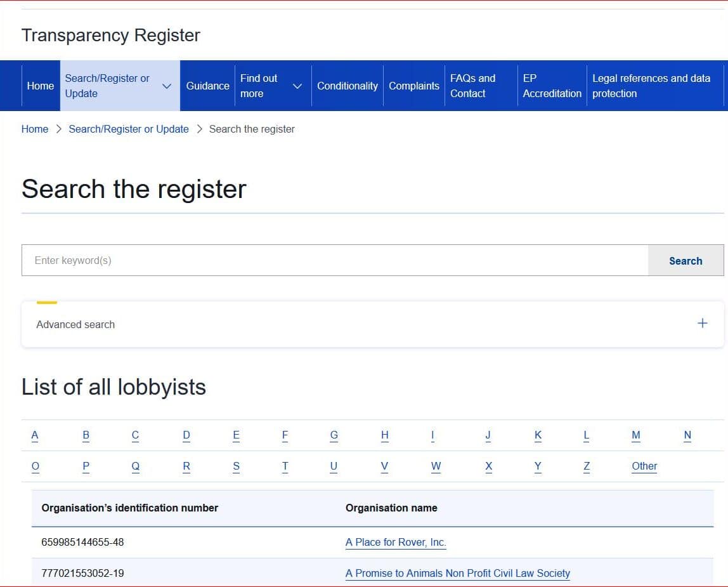The height and width of the screenshot is (587, 728).
Task: Filter lobbyists by letter A
Action: click(35, 435)
